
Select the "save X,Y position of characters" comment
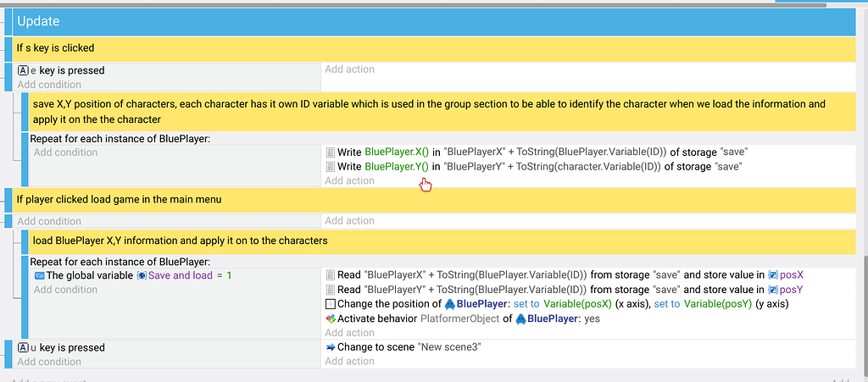442,112
